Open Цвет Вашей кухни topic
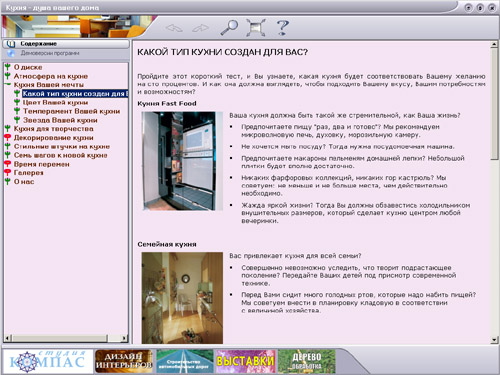The height and width of the screenshot is (375, 500). (55, 102)
